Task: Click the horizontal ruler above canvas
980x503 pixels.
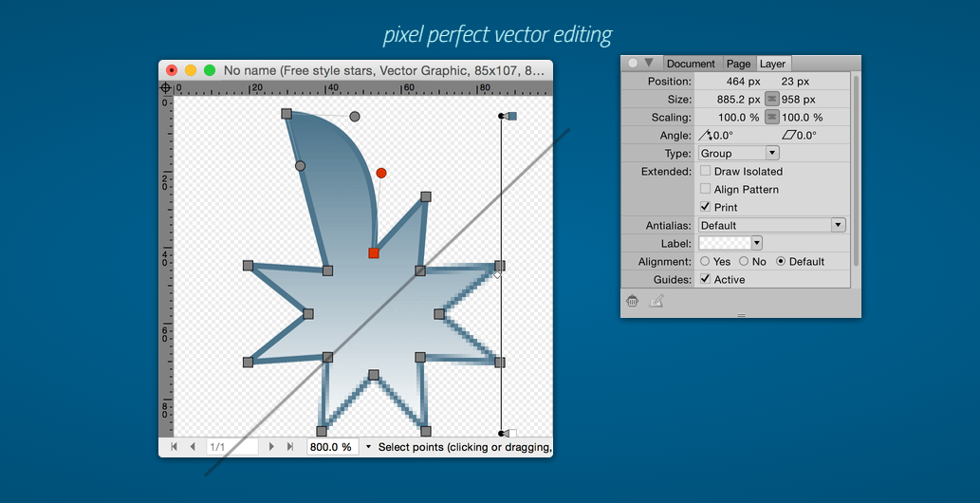Action: pyautogui.click(x=363, y=88)
